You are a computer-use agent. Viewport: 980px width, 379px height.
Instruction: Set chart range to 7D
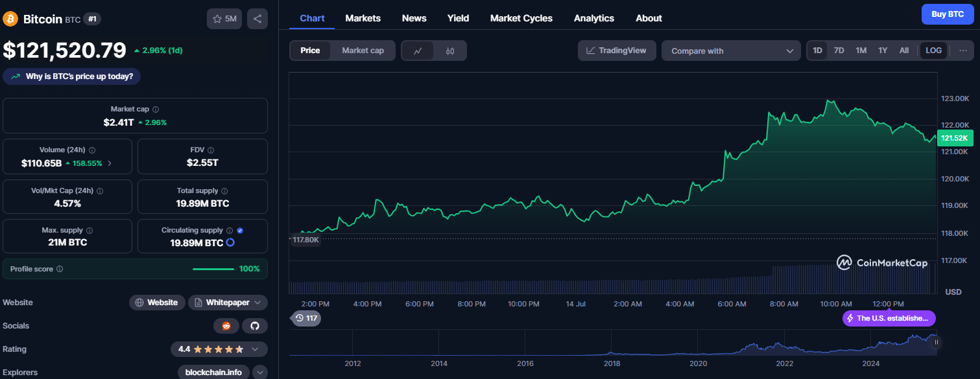tap(839, 51)
